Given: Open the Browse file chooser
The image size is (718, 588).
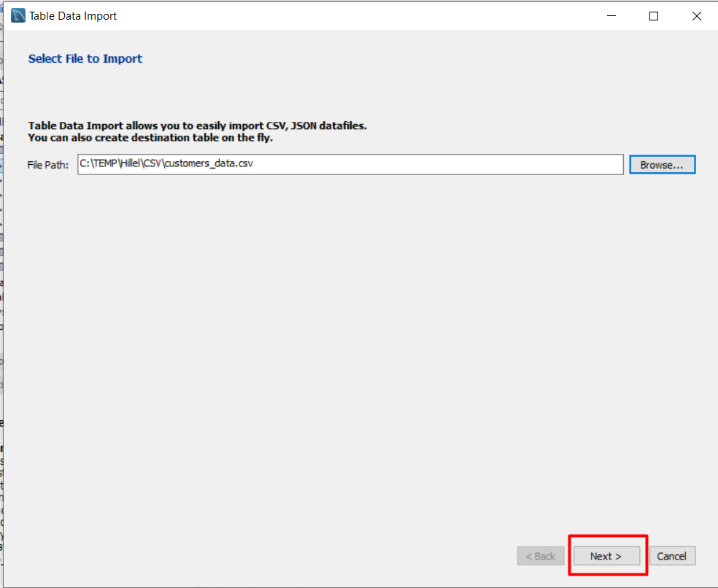Looking at the screenshot, I should 662,165.
